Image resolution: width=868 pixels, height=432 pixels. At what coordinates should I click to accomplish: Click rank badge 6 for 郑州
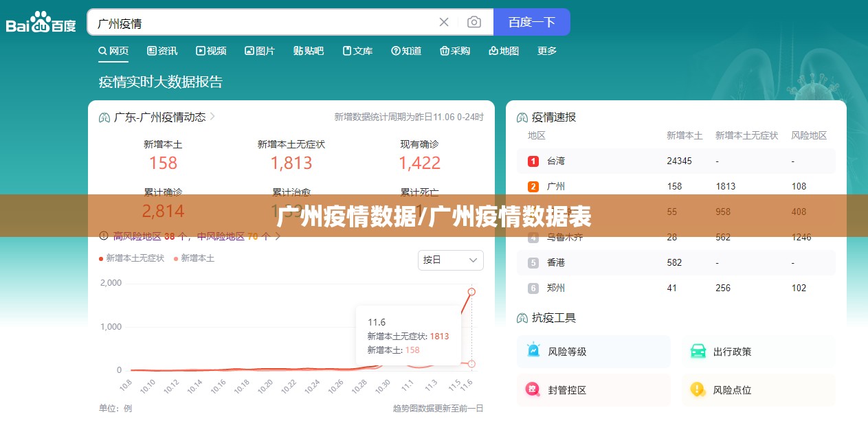click(533, 288)
